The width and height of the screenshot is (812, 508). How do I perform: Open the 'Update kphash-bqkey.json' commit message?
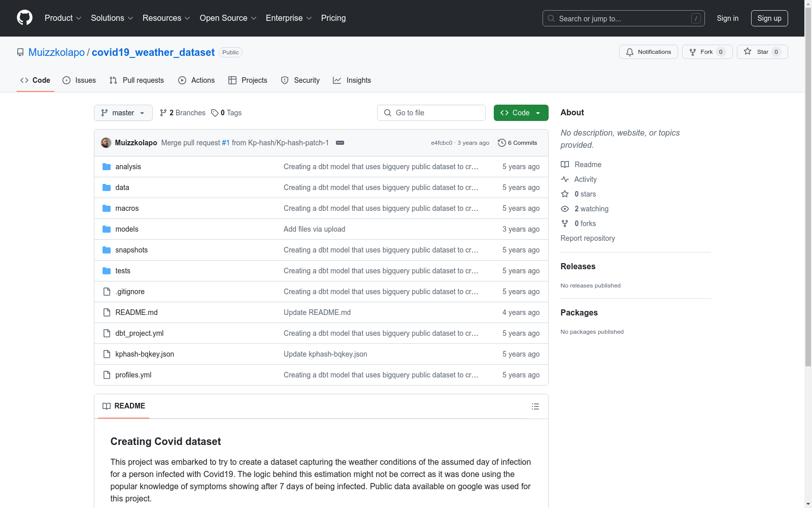tap(325, 354)
